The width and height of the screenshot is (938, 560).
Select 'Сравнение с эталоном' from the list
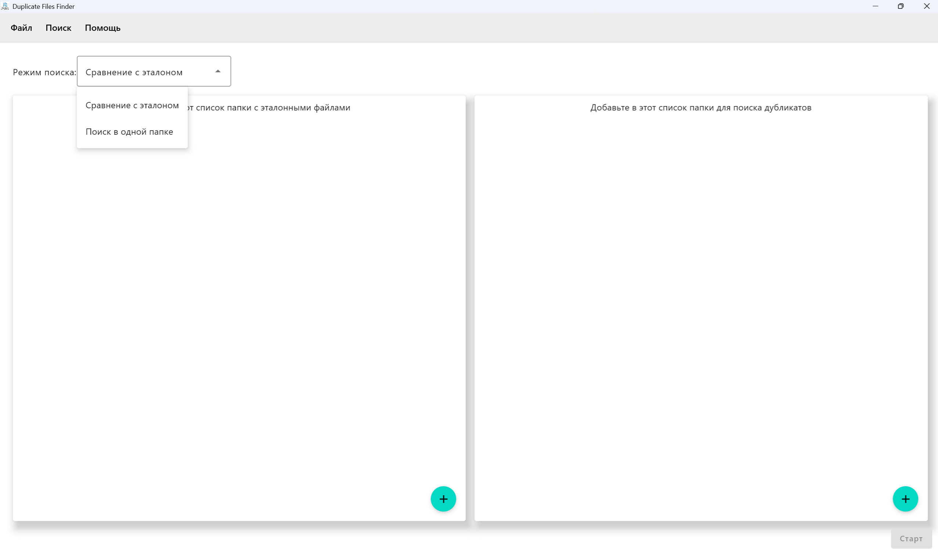(132, 105)
